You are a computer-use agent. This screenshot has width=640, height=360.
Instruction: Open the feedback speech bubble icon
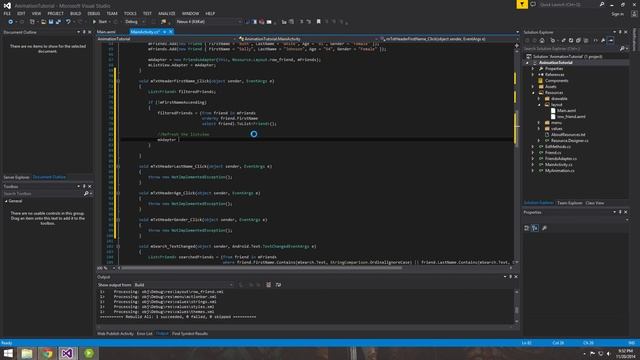pyautogui.click(x=533, y=4)
